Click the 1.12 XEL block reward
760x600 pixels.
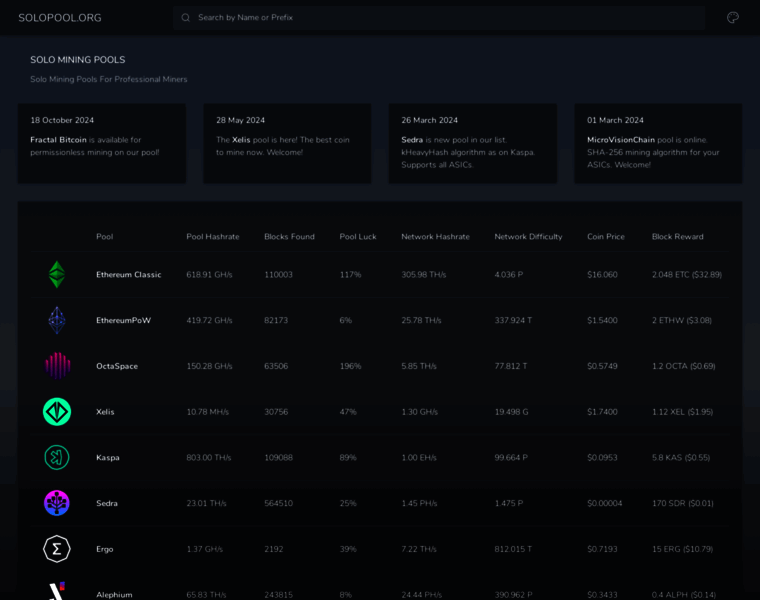[x=682, y=411]
